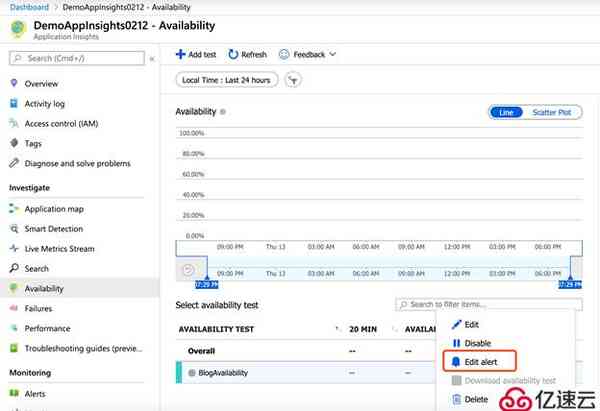Viewport: 600px width, 411px height.
Task: Click the Performance icon in sidebar
Action: click(x=14, y=328)
